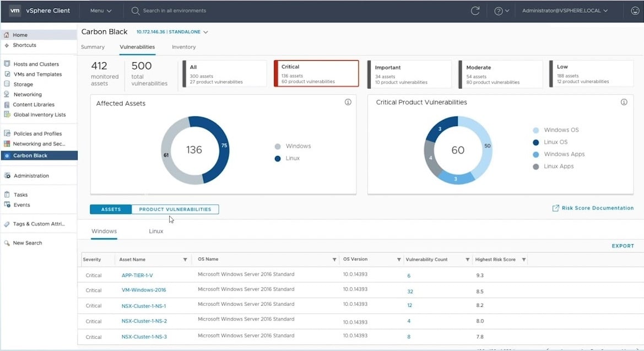Screen dimensions: 644x351
Task: Open Risk Score Documentation link
Action: coord(593,208)
